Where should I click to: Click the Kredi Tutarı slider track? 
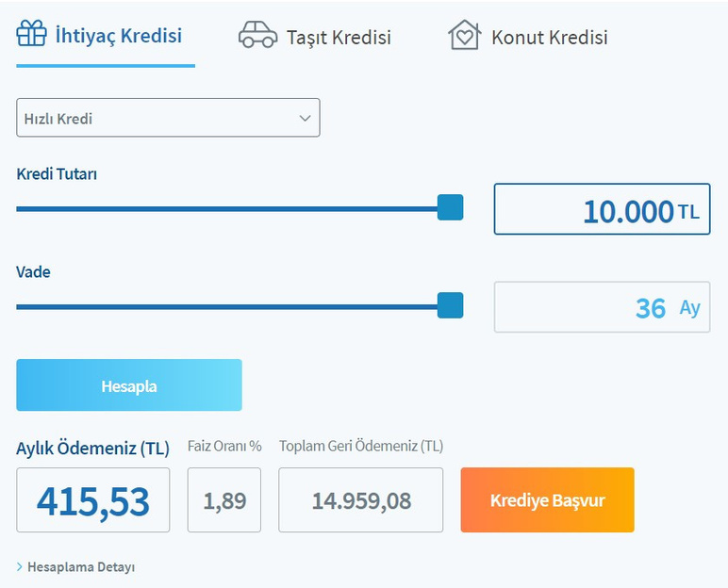(x=227, y=209)
